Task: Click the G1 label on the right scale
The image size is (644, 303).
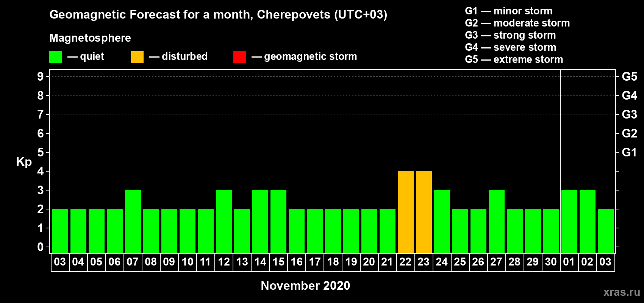Action: [x=630, y=152]
